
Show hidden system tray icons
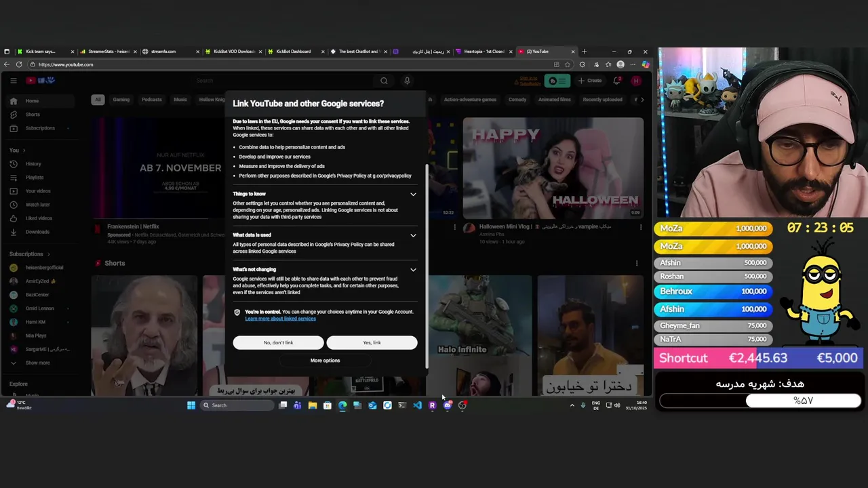[x=572, y=405]
